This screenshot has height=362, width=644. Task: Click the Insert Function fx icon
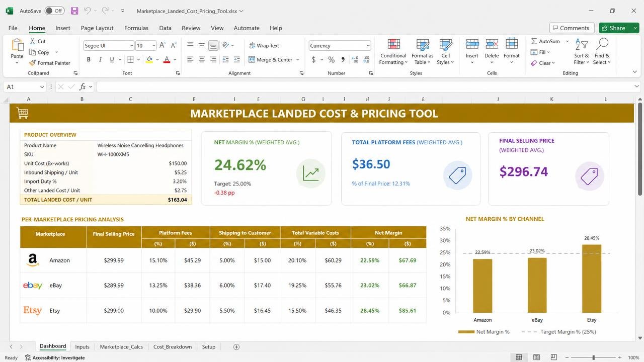point(83,87)
